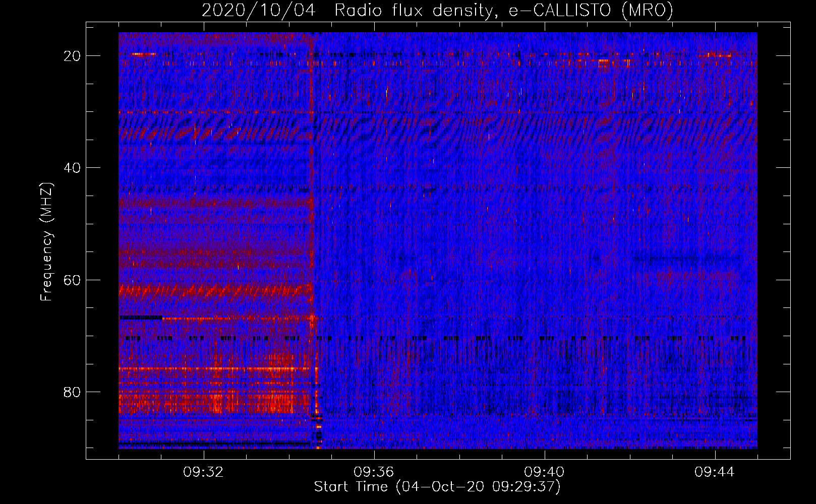Click the 'Frequency (MHZ)' axis label
The image size is (816, 504).
click(46, 242)
